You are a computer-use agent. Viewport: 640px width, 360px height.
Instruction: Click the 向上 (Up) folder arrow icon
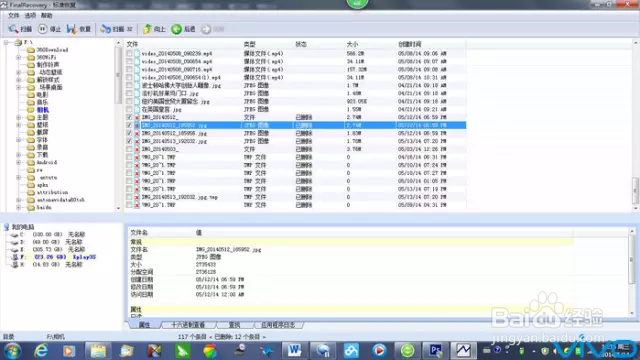147,29
